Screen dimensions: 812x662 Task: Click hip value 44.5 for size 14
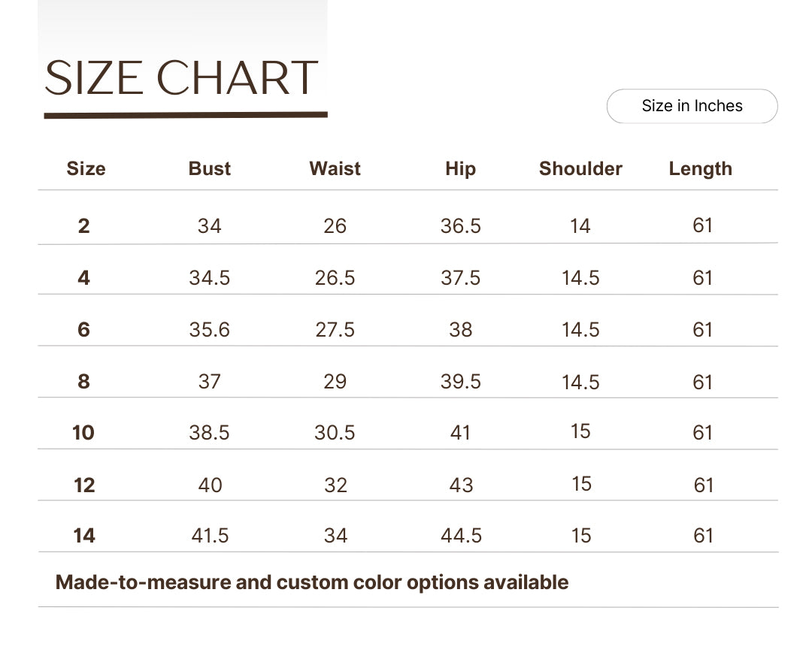(461, 536)
